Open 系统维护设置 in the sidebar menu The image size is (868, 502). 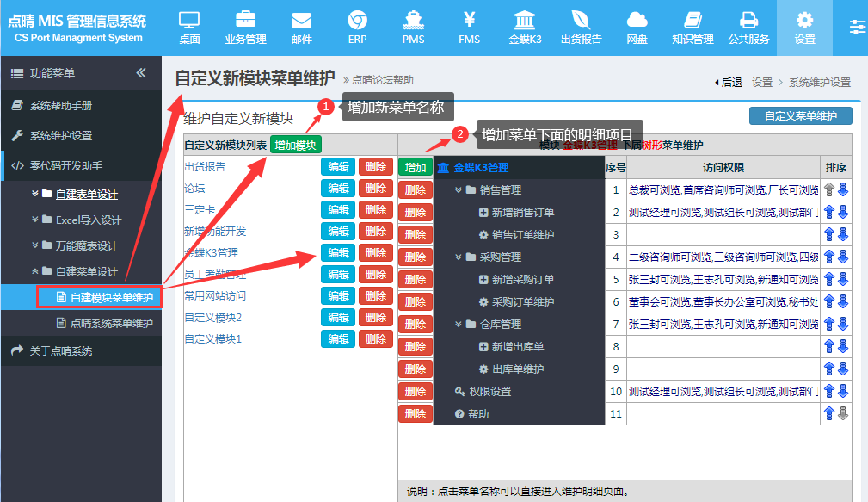pos(61,135)
